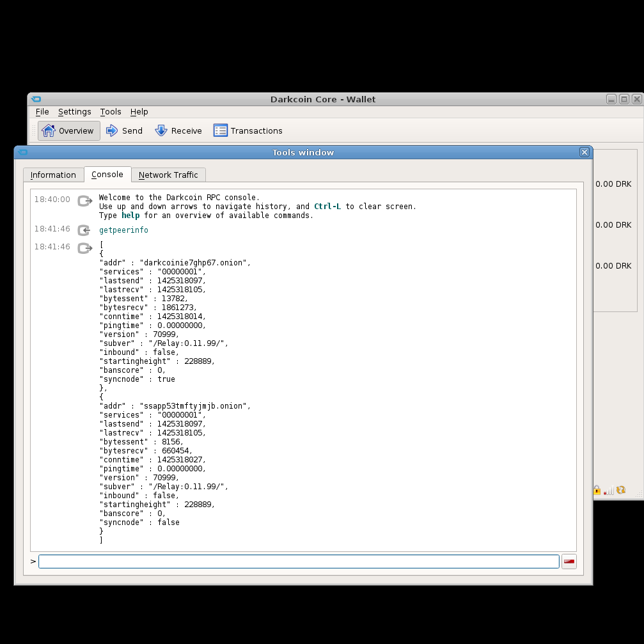This screenshot has width=644, height=644.
Task: Open the Settings menu
Action: [74, 112]
